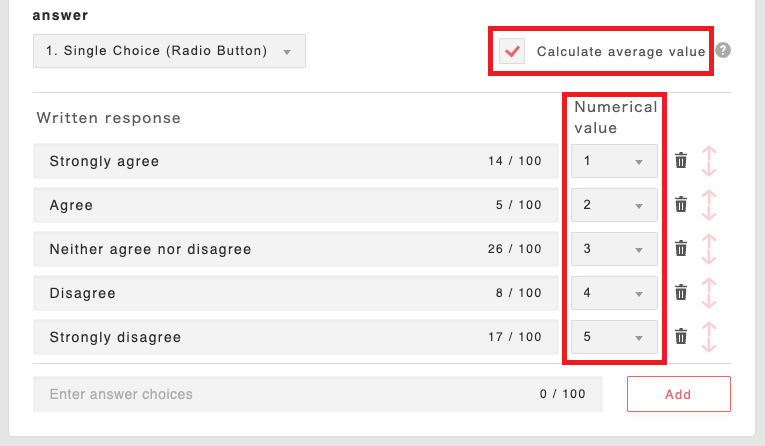The image size is (765, 446).
Task: Open the Single Choice answer type dropdown
Action: click(169, 52)
